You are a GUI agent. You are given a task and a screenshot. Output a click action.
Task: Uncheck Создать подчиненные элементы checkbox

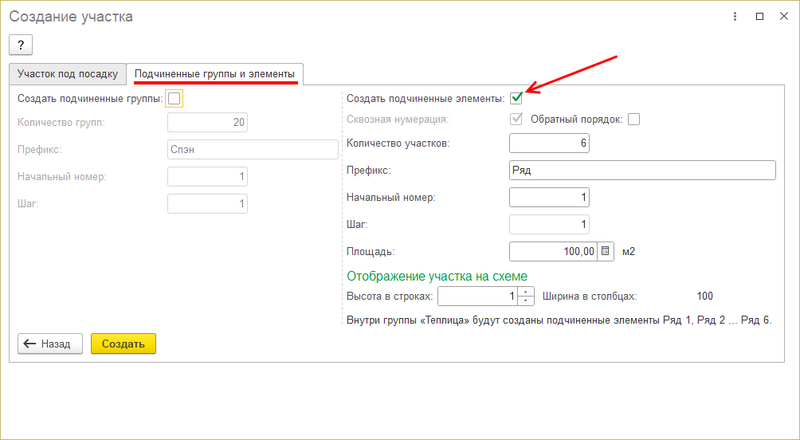click(516, 98)
